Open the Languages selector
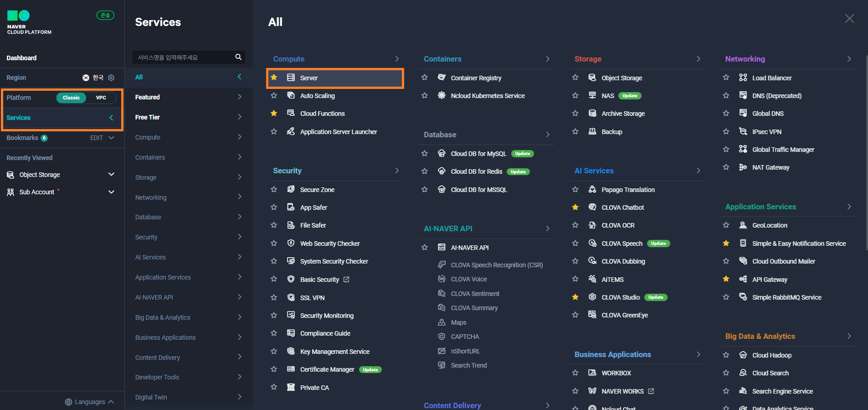Viewport: 868px width, 410px height. 89,402
